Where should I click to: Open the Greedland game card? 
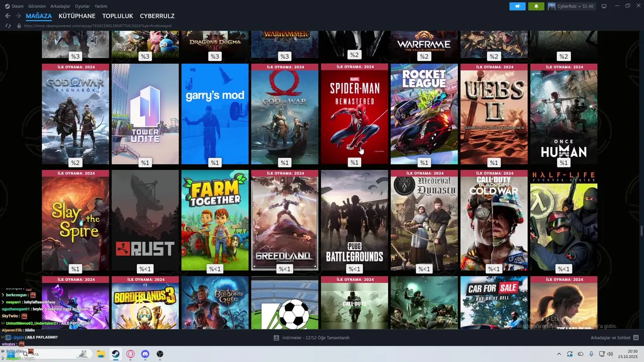(x=285, y=220)
